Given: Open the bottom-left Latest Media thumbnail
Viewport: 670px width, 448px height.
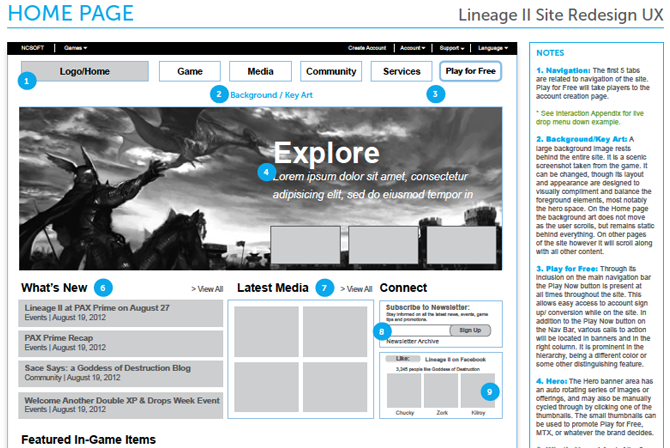Looking at the screenshot, I should (266, 387).
